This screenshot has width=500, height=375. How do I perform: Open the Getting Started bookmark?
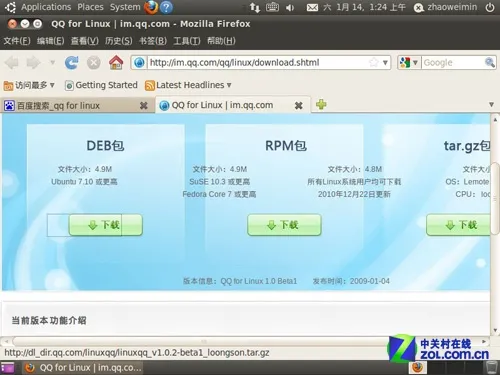(101, 85)
